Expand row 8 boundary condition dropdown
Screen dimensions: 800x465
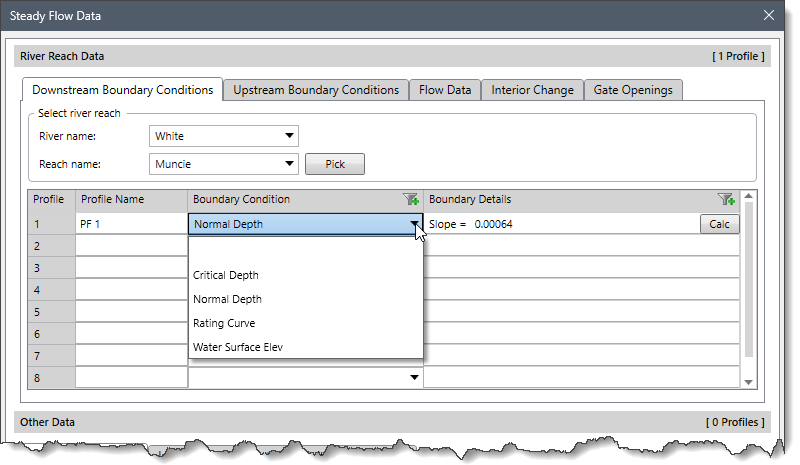[413, 377]
